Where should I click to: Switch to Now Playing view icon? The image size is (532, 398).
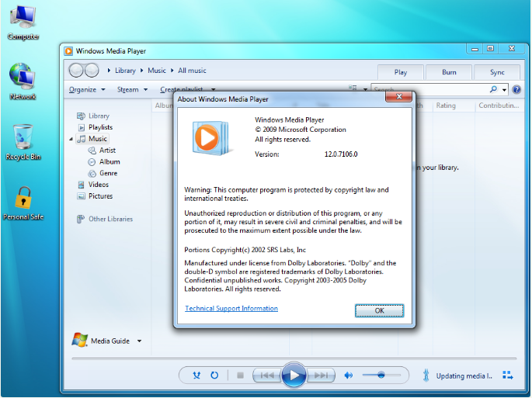pos(508,376)
